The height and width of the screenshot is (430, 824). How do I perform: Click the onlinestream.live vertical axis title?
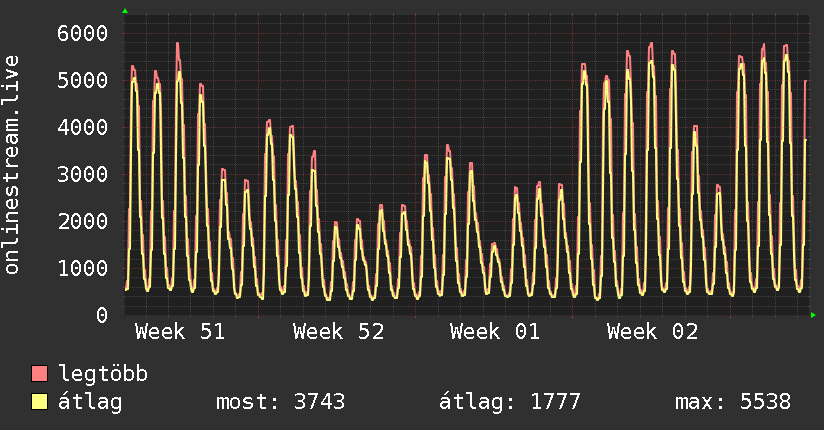(x=12, y=165)
